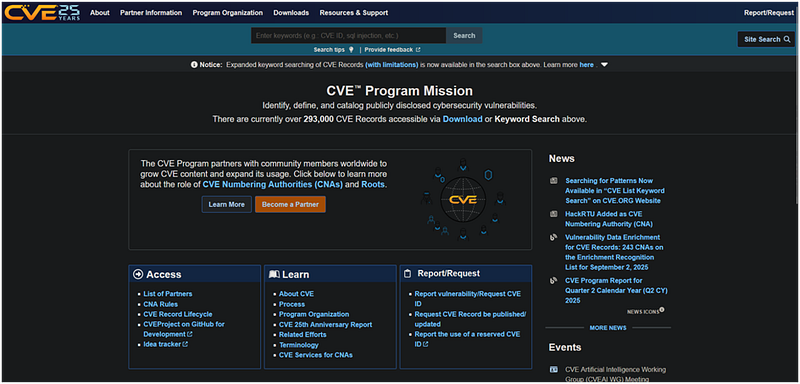800x384 pixels.
Task: Click the Learn More button
Action: click(227, 204)
